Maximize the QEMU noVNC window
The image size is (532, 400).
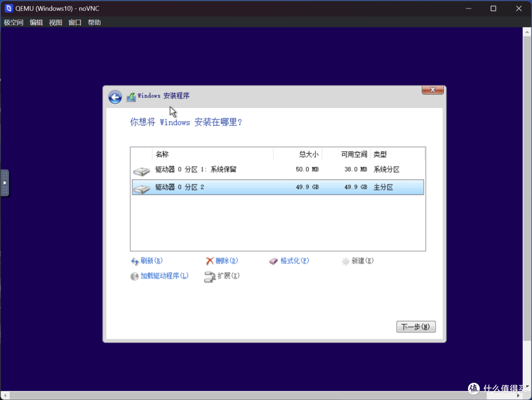click(493, 8)
